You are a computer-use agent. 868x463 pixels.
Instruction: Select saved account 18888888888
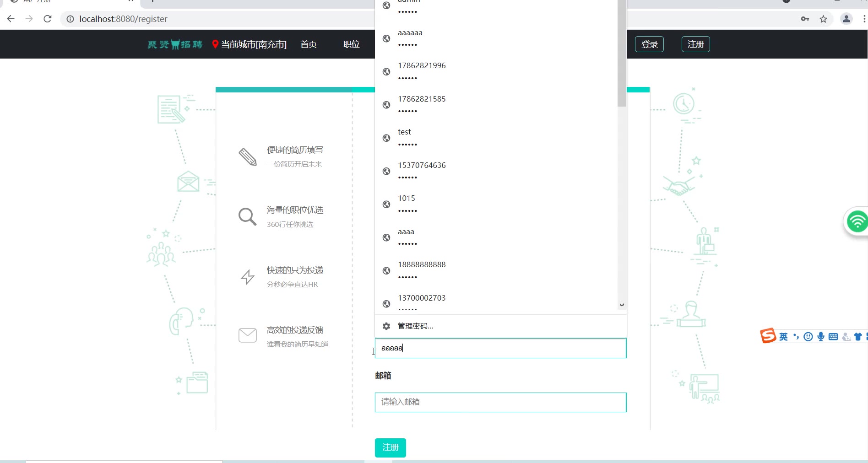pos(496,270)
